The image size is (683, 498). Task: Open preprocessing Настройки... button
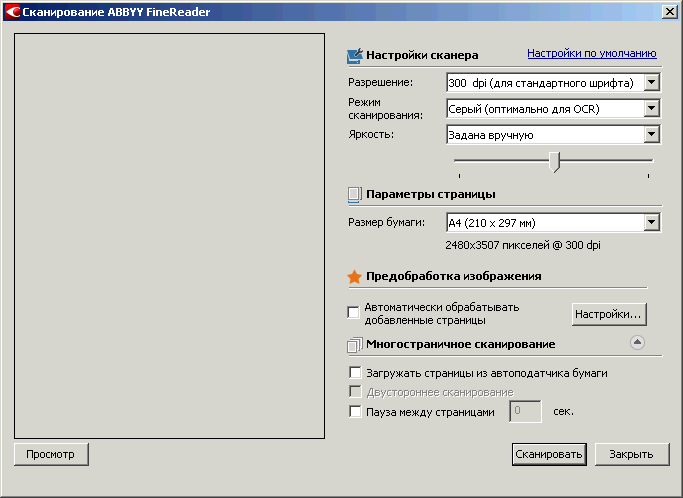[x=609, y=314]
